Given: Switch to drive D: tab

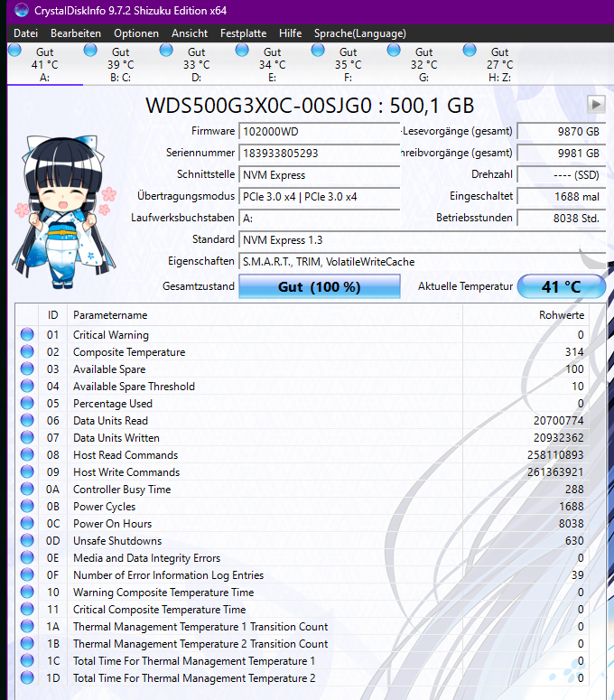Looking at the screenshot, I should (x=196, y=64).
